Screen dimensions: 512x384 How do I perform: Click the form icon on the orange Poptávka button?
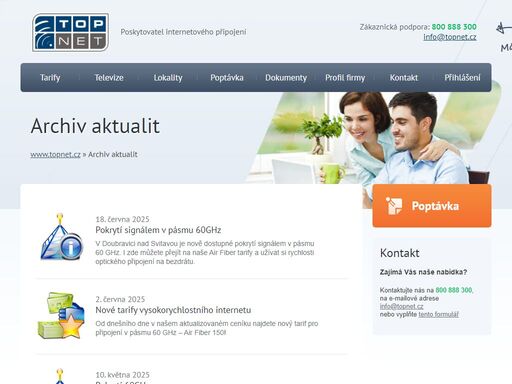[x=394, y=206]
